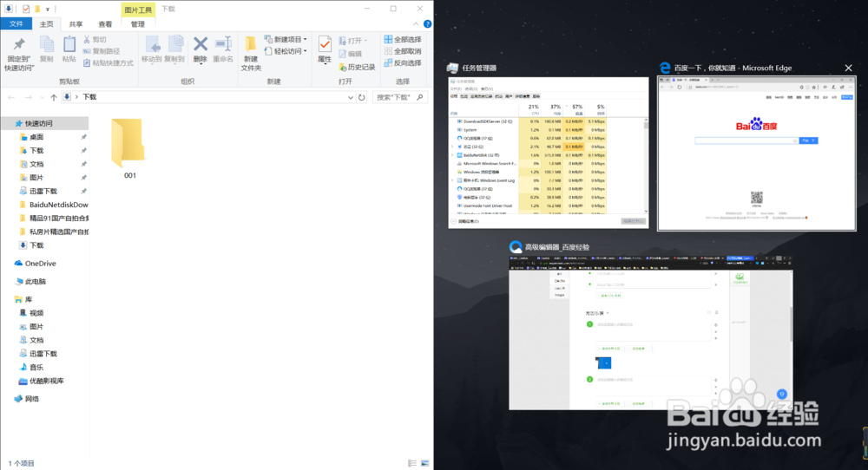Click the Up one level arrow
This screenshot has width=868, height=470.
click(x=53, y=97)
